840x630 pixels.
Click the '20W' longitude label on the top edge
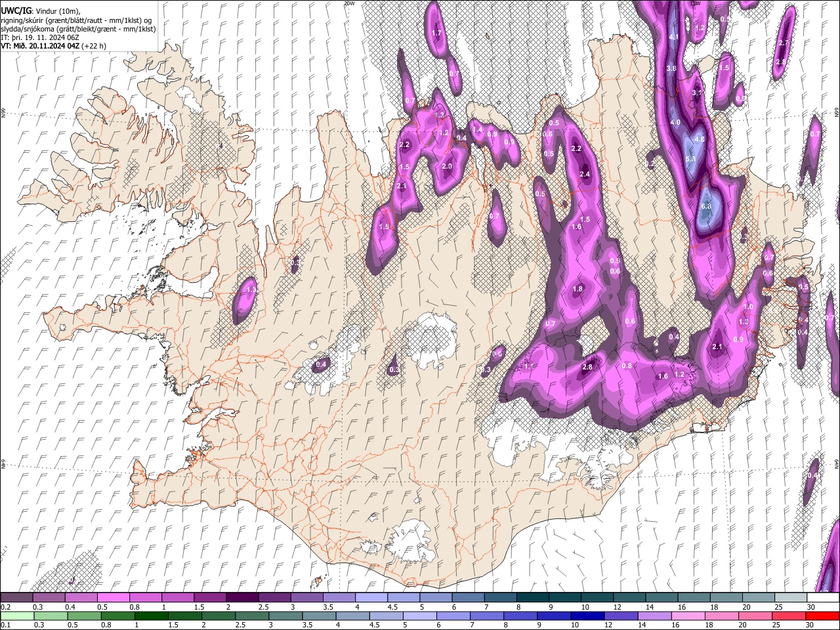349,3
